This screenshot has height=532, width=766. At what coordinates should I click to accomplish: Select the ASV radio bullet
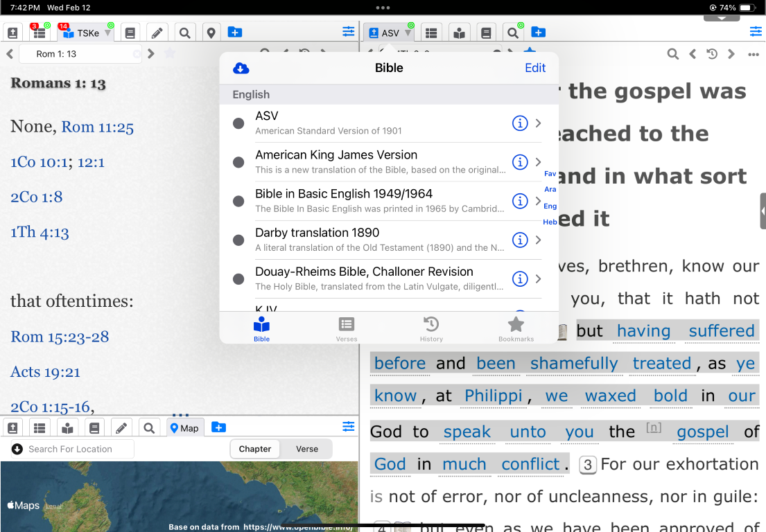click(x=238, y=123)
